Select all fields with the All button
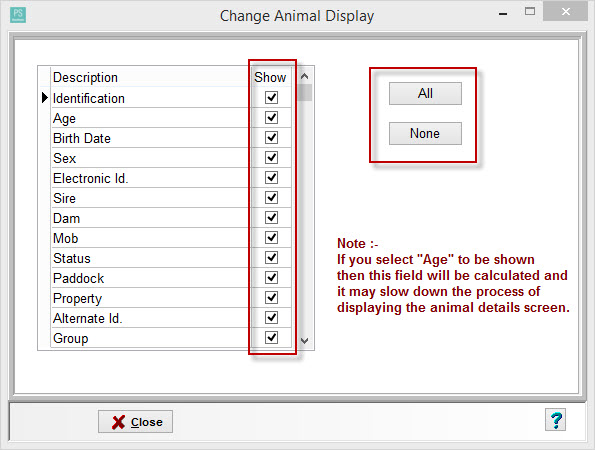Screen dimensions: 595x450 (x=425, y=93)
